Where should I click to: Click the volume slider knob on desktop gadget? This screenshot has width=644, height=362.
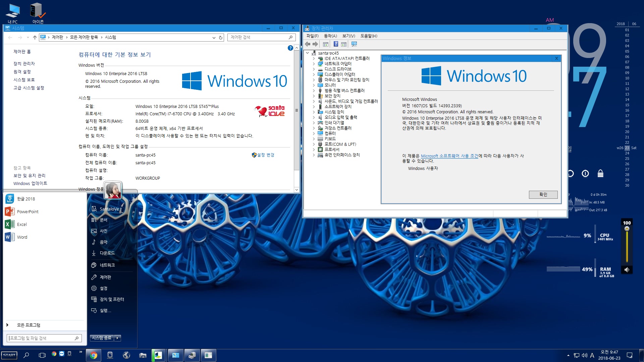click(627, 229)
